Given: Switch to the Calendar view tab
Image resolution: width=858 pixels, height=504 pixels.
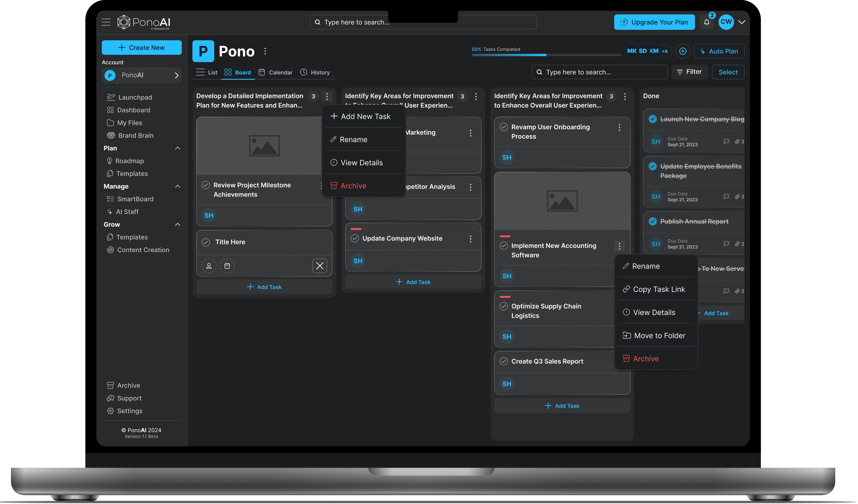Looking at the screenshot, I should (x=275, y=72).
